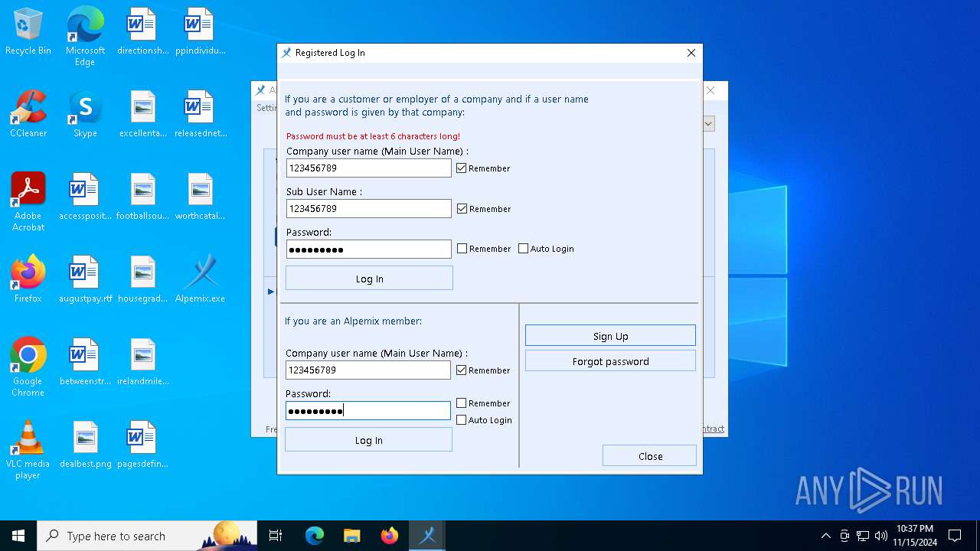Select the dealbest.png image icon
The image size is (980, 551).
[x=85, y=445]
